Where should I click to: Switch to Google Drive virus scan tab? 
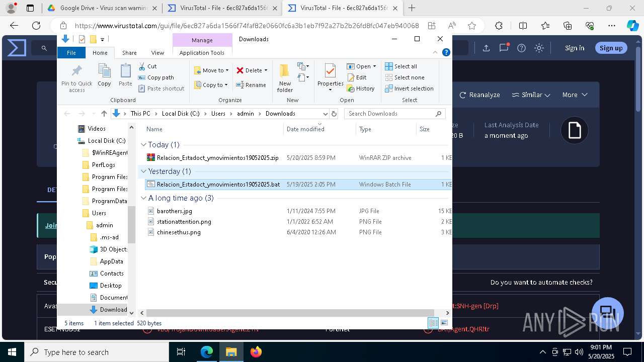pos(102,8)
